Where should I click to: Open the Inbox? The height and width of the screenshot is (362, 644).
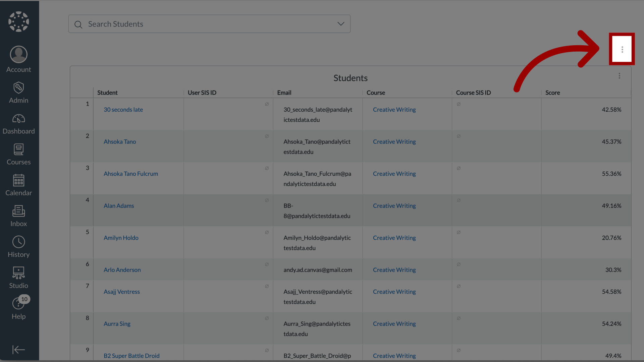tap(18, 216)
